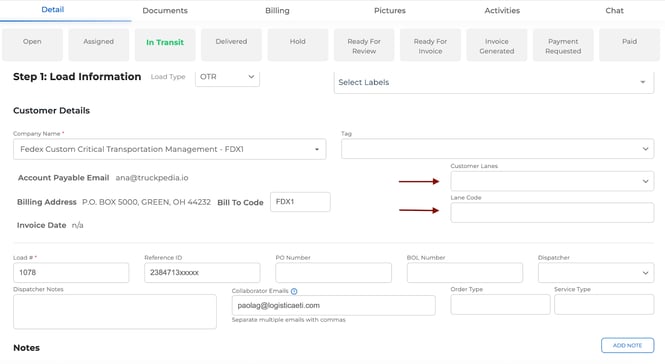Image resolution: width=665 pixels, height=364 pixels.
Task: Select the Bill To Code field
Action: click(300, 202)
